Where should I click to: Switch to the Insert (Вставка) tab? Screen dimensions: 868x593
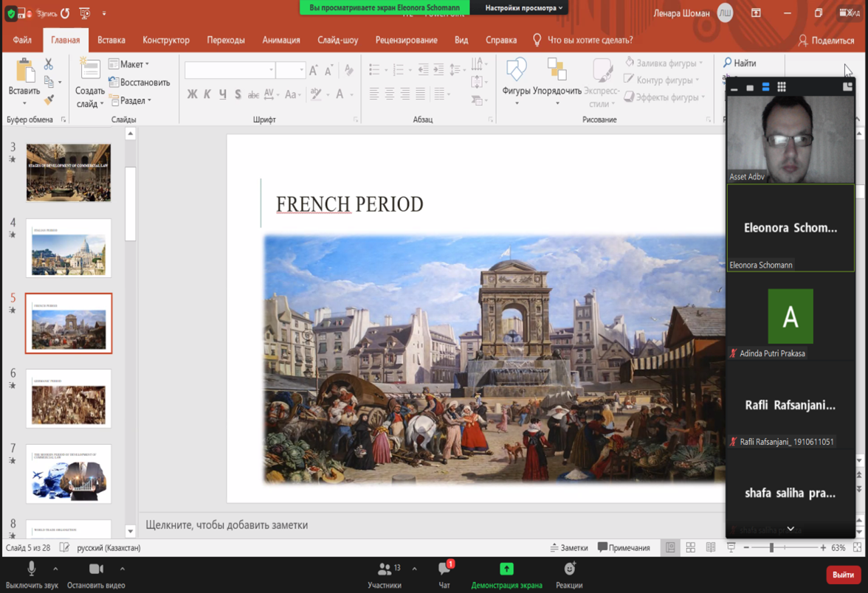coord(111,40)
